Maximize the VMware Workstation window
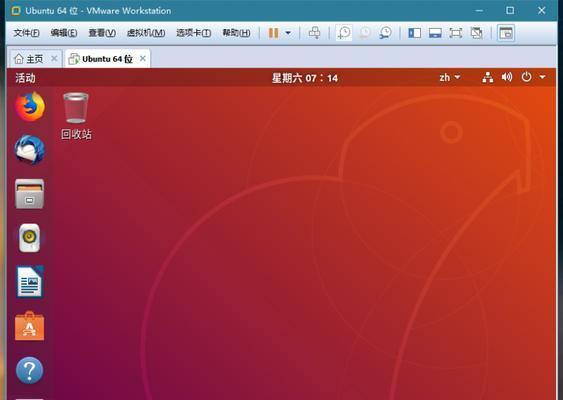 pyautogui.click(x=510, y=11)
